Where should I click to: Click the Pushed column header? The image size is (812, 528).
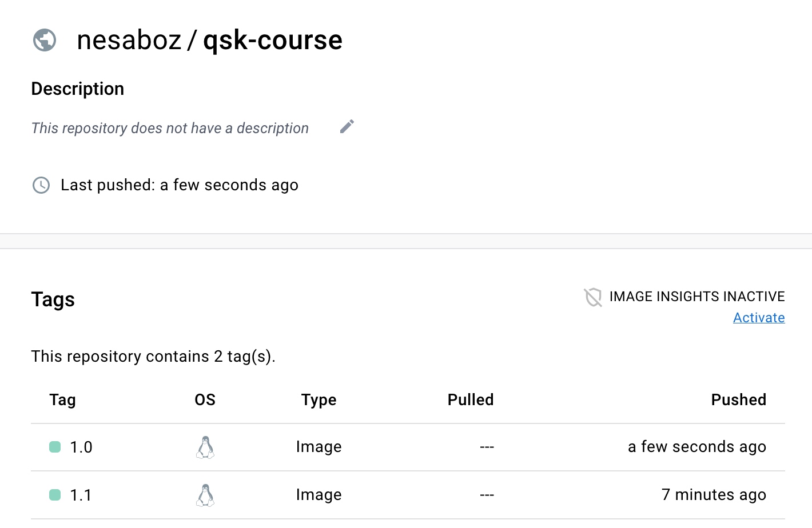pyautogui.click(x=739, y=400)
